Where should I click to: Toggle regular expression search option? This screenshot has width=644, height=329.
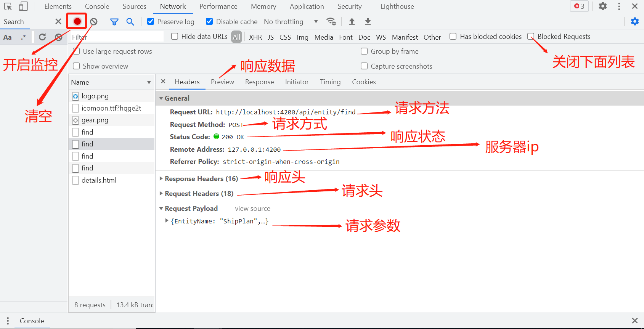click(24, 37)
